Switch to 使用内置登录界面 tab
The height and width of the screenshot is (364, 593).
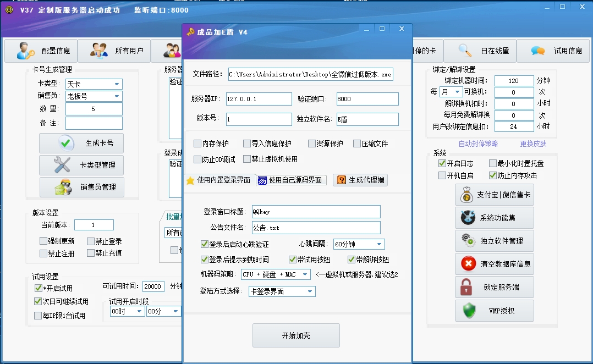click(x=219, y=180)
